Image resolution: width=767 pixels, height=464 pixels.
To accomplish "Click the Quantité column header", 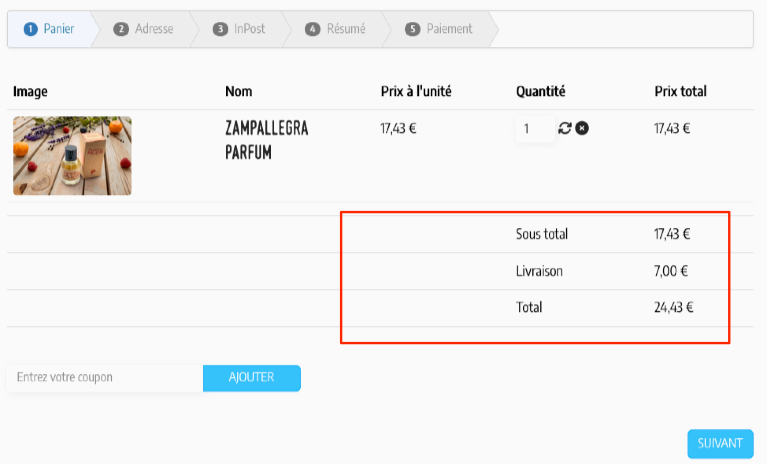I will click(x=541, y=92).
